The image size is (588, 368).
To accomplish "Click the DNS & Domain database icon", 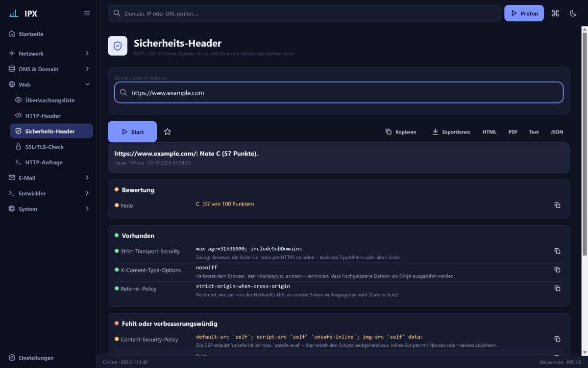I will 12,69.
